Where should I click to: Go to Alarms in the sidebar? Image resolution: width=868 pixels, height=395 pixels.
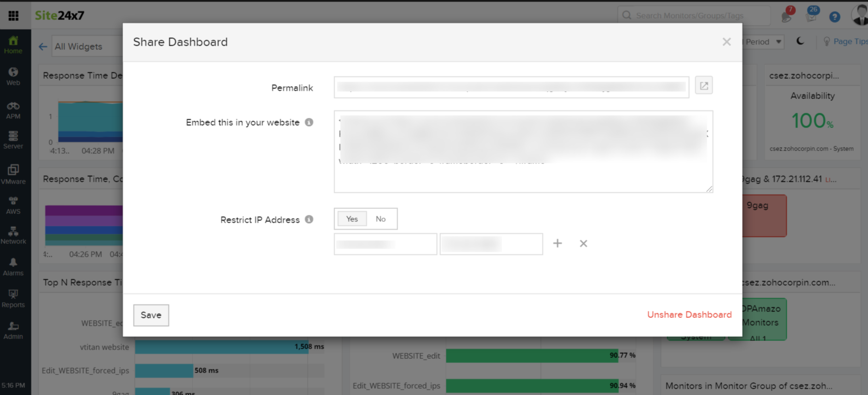13,267
